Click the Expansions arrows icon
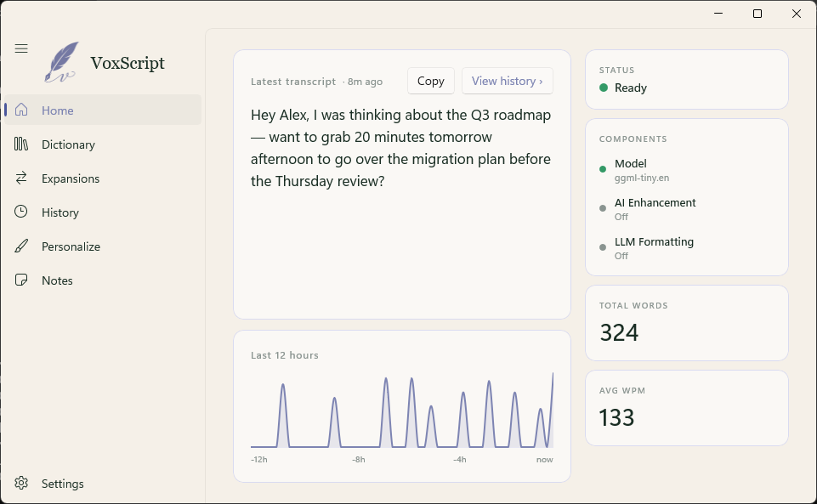This screenshot has width=817, height=504. [x=21, y=178]
